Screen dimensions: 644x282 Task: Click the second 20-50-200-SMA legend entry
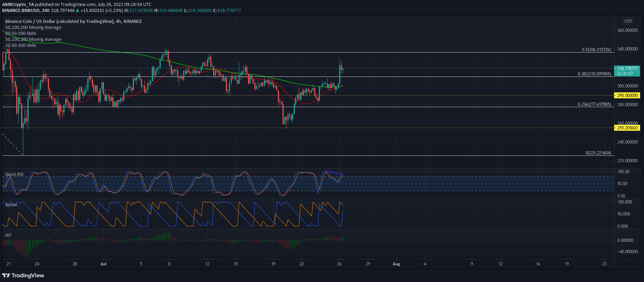pos(20,45)
